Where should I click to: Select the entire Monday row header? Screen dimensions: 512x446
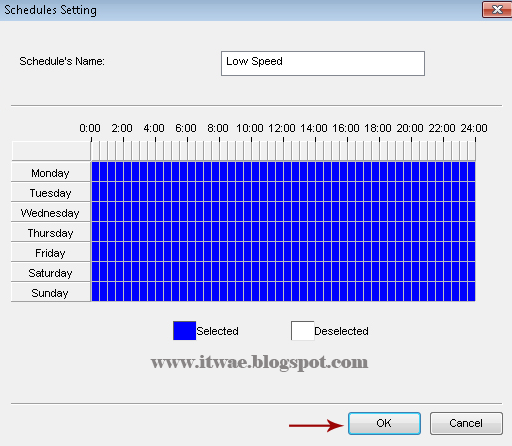[51, 172]
